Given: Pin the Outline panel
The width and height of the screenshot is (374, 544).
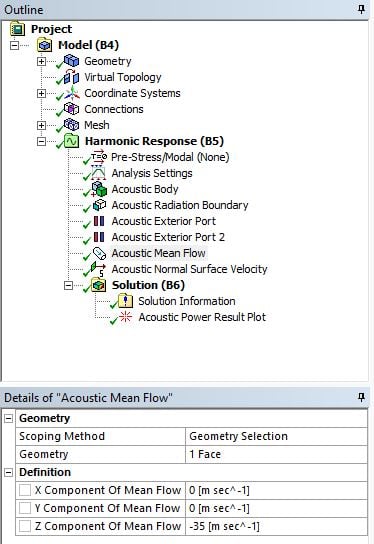Looking at the screenshot, I should (361, 9).
